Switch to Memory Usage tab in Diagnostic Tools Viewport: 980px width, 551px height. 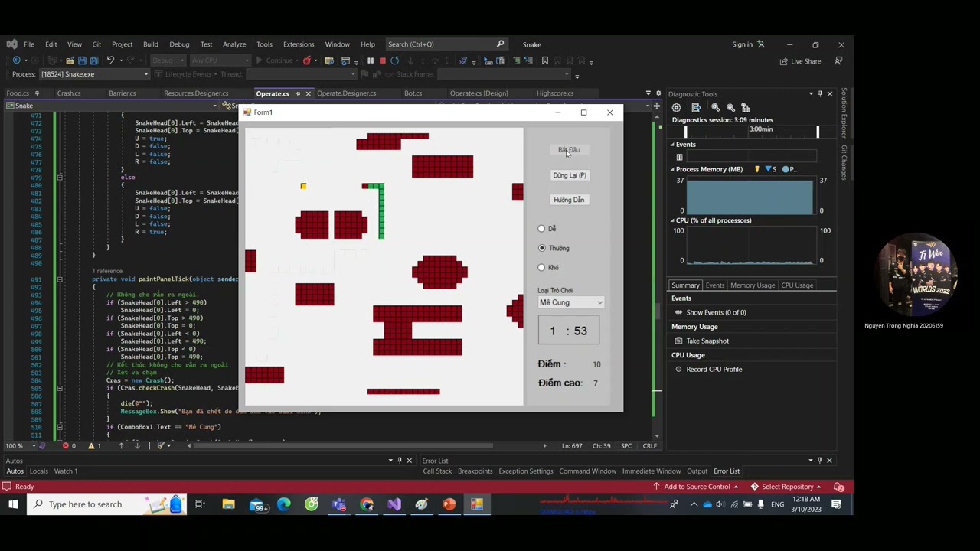coord(752,285)
